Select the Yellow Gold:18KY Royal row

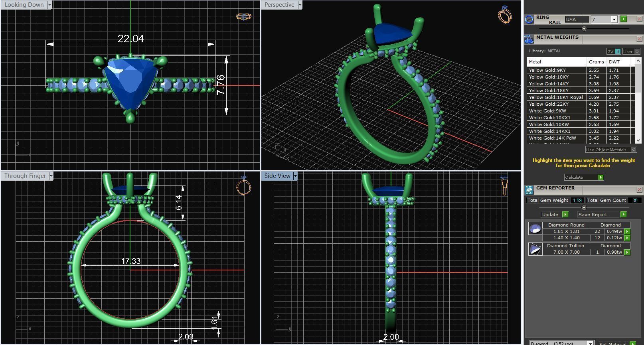click(581, 97)
